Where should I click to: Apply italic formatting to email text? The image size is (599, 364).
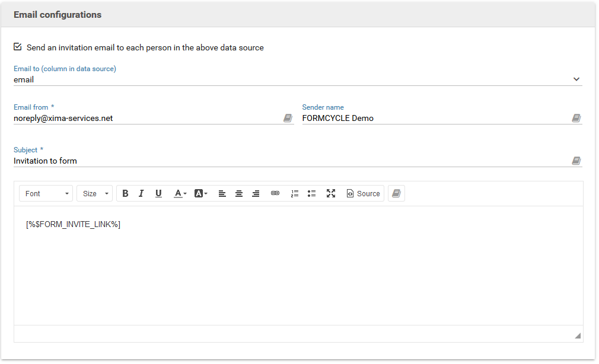pos(141,194)
